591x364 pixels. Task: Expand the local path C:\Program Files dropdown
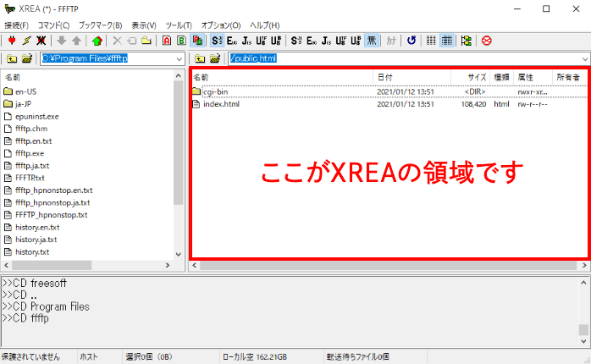(x=178, y=58)
